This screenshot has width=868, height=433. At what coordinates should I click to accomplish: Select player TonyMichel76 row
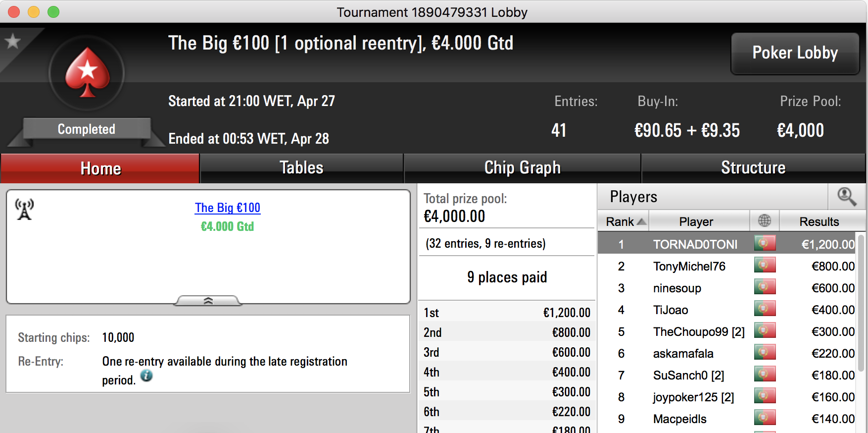[x=727, y=266]
